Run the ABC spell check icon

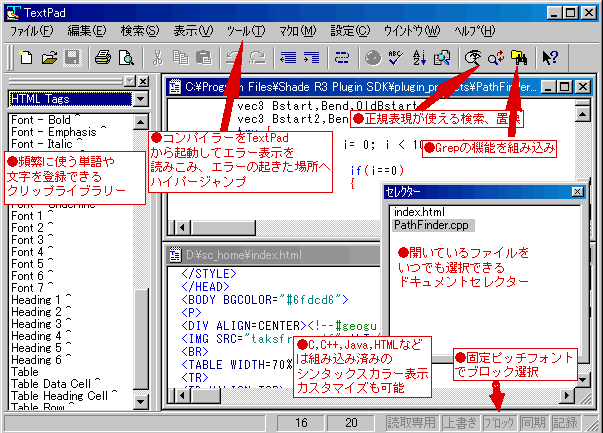click(395, 58)
